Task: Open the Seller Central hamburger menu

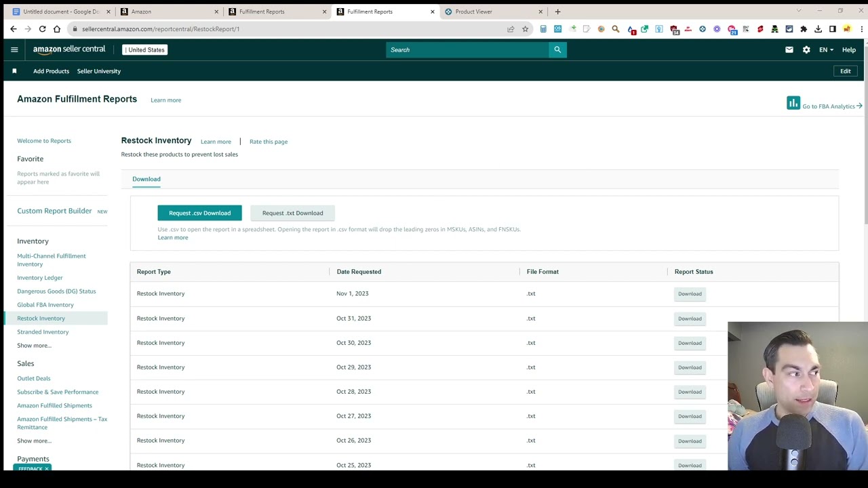Action: click(14, 49)
